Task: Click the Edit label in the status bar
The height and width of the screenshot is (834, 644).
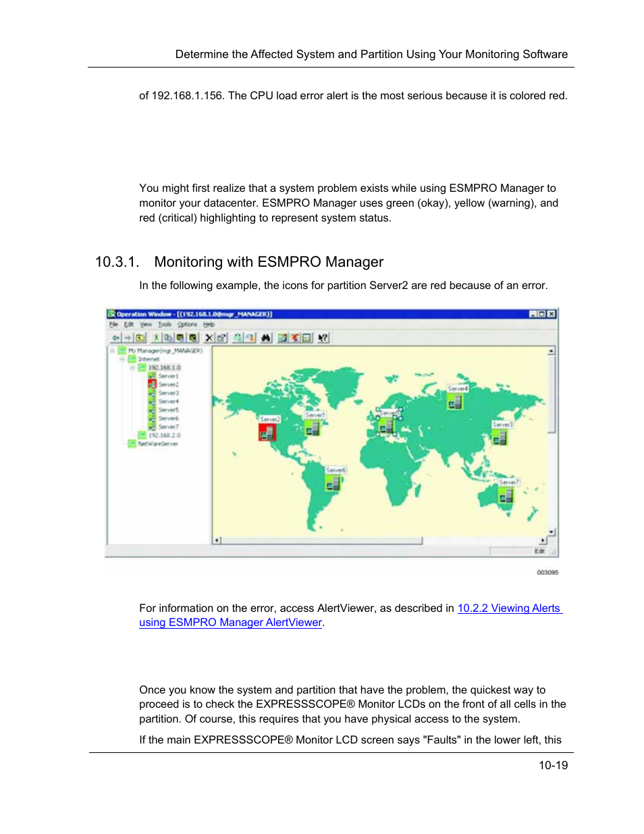Action: tap(539, 551)
